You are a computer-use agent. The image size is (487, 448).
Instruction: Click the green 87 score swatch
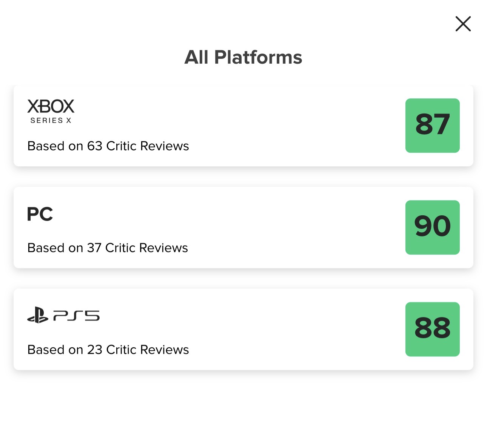pyautogui.click(x=433, y=126)
